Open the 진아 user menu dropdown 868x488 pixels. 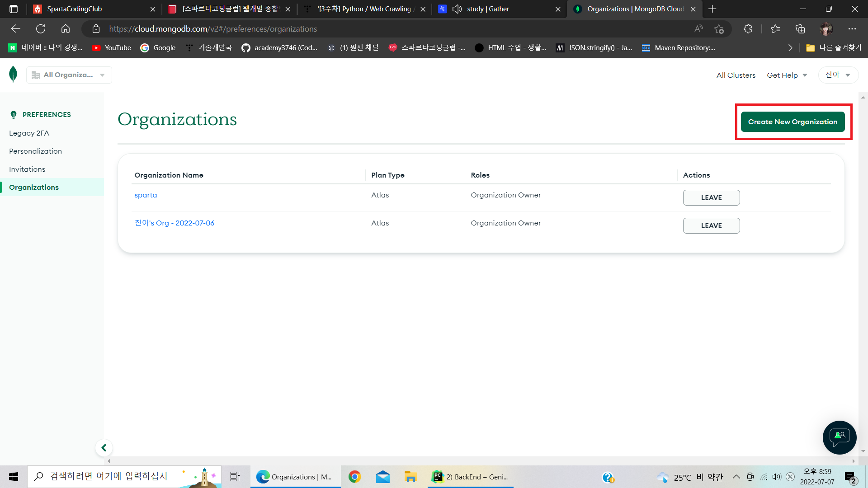838,75
